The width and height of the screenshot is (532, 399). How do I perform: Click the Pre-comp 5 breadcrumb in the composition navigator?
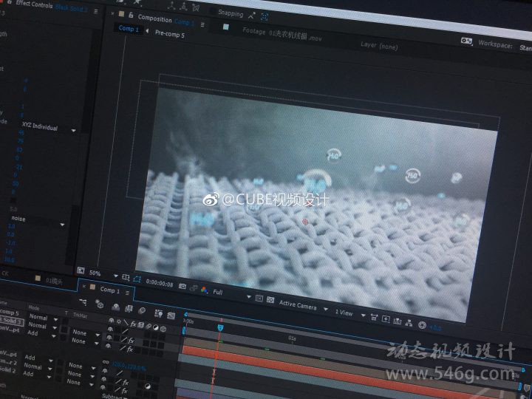tap(170, 33)
